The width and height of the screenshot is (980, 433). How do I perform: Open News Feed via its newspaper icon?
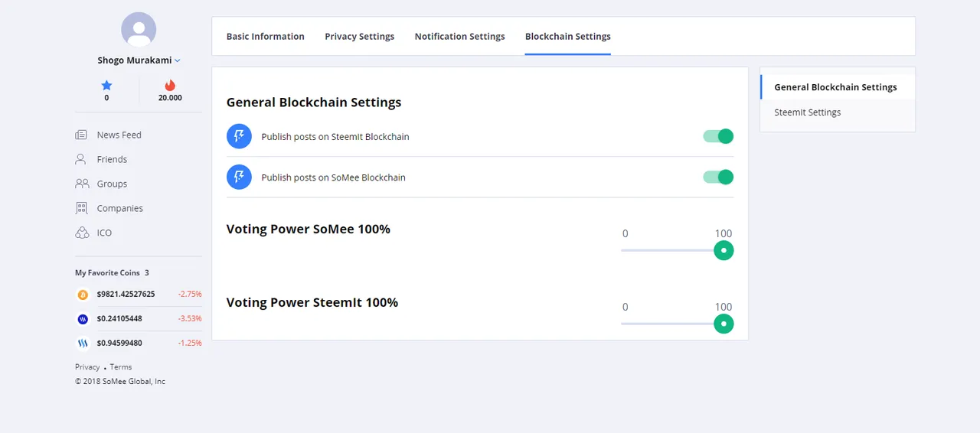point(81,135)
